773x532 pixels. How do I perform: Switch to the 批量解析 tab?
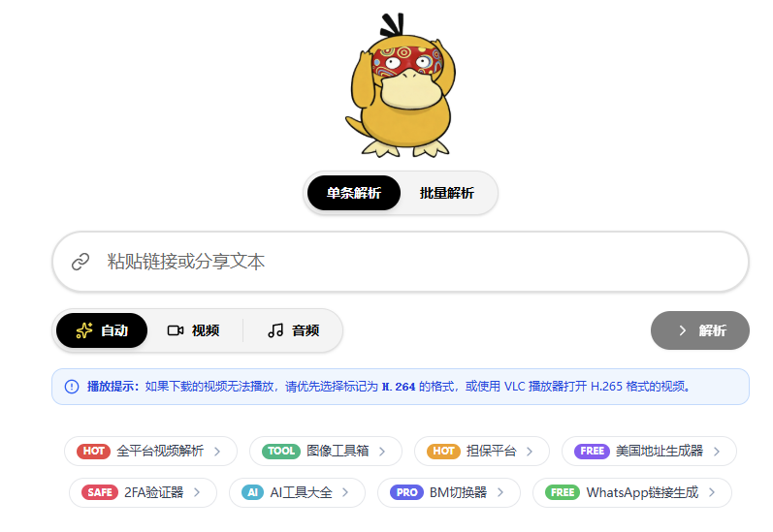tap(447, 193)
